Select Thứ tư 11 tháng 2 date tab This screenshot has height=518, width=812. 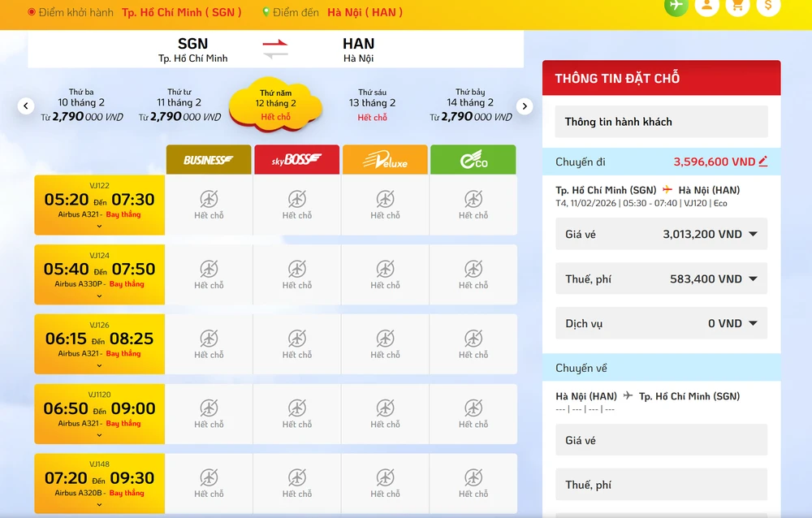pyautogui.click(x=179, y=105)
